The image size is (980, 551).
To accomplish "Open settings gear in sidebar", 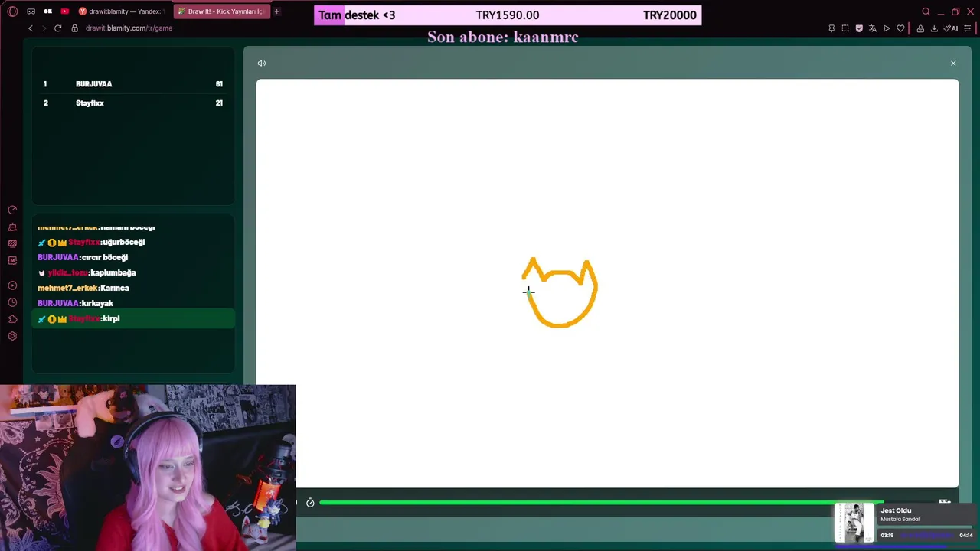I will 12,336.
